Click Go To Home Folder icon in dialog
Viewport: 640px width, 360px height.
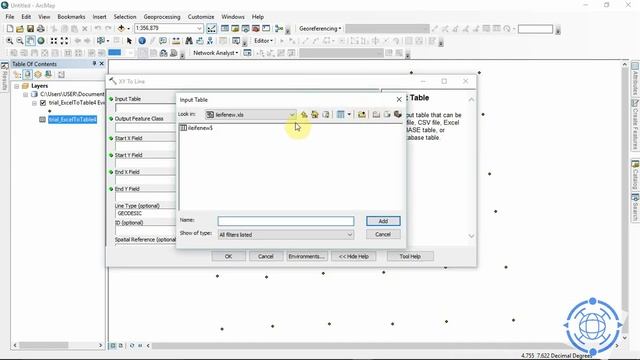click(315, 115)
